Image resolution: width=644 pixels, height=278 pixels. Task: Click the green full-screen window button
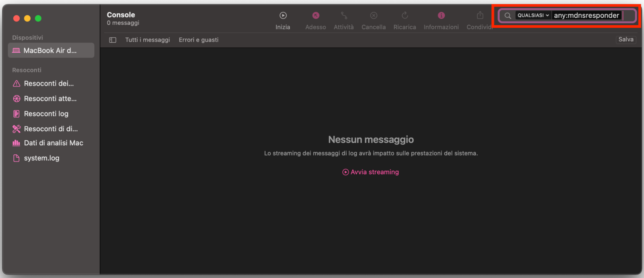click(x=38, y=18)
